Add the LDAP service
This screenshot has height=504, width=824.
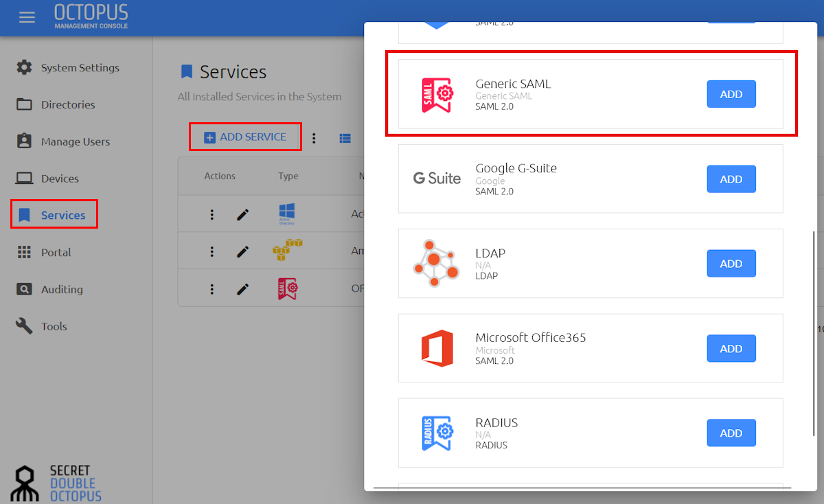(731, 264)
